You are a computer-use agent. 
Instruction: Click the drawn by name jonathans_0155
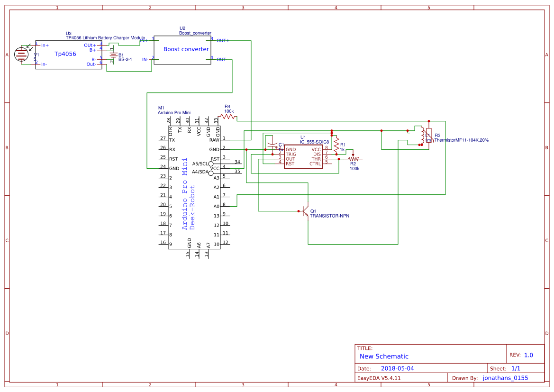click(x=504, y=378)
